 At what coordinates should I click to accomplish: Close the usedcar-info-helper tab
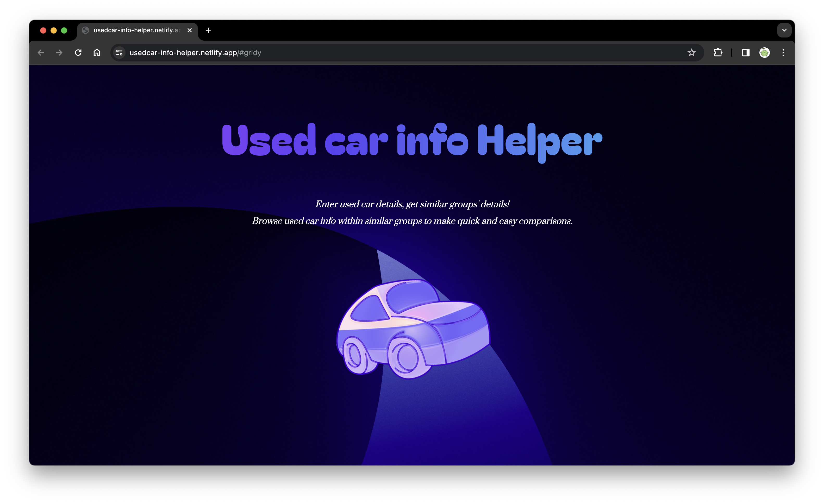point(190,30)
